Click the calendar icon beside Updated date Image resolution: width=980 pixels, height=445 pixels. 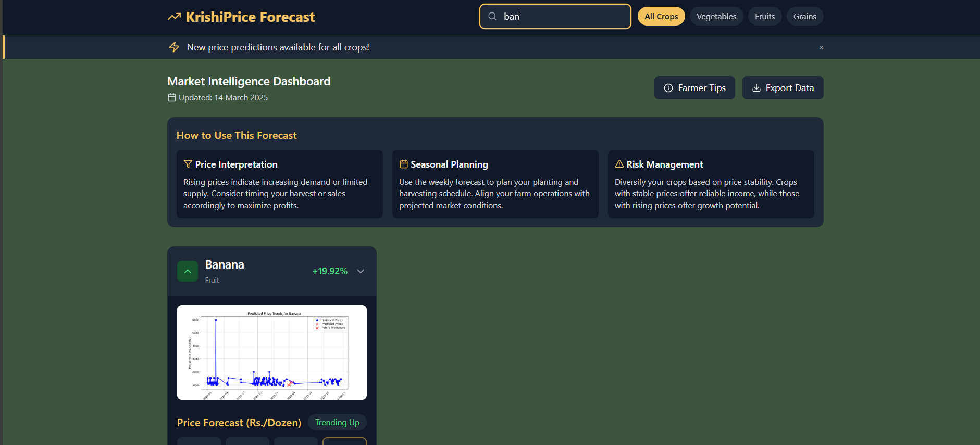(171, 97)
